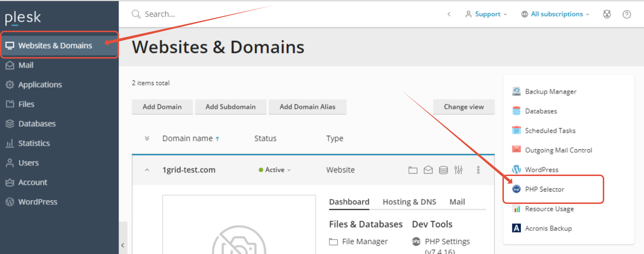Click the PHP Selector icon

click(x=516, y=189)
